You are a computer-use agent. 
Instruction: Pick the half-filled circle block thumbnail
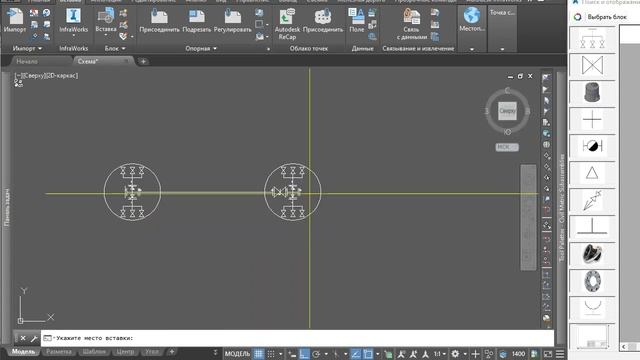(x=592, y=146)
